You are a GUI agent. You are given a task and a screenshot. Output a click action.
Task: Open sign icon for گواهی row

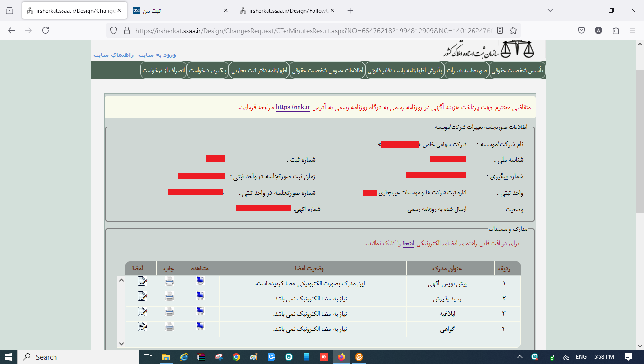[142, 327]
